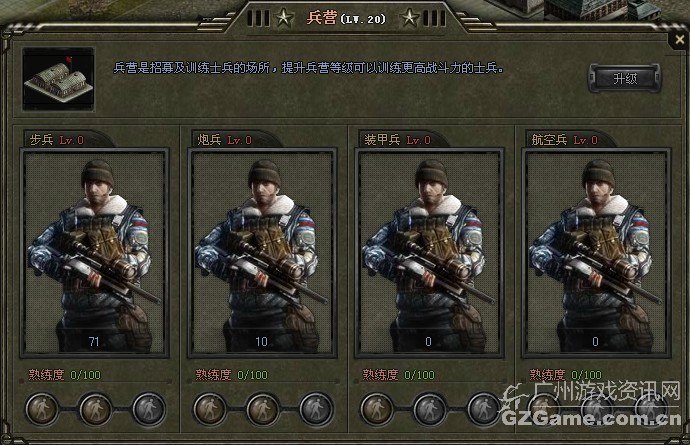690x445 pixels.
Task: Open the 装甲兵 armored soldier card
Action: (429, 253)
